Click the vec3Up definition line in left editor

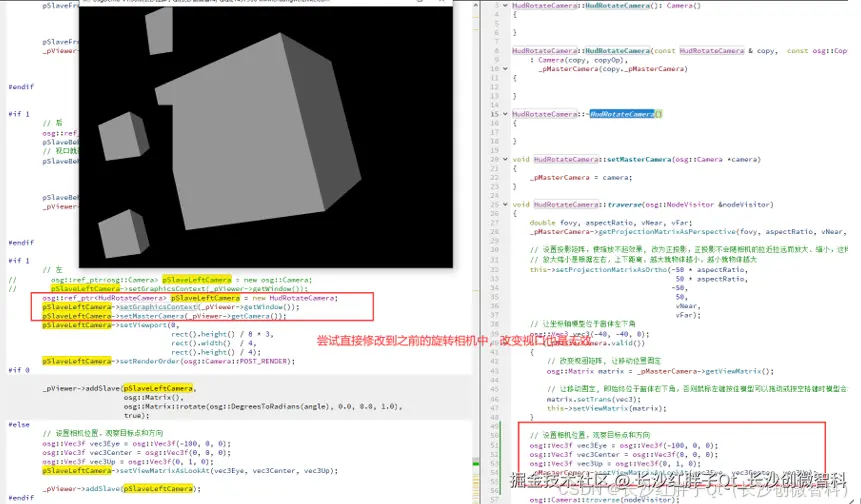[128, 462]
